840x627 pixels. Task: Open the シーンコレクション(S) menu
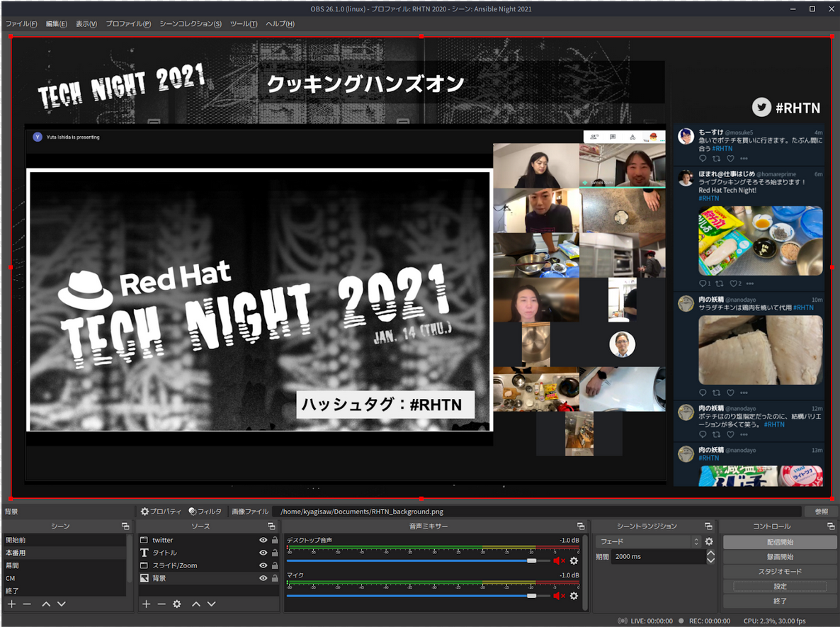[191, 23]
